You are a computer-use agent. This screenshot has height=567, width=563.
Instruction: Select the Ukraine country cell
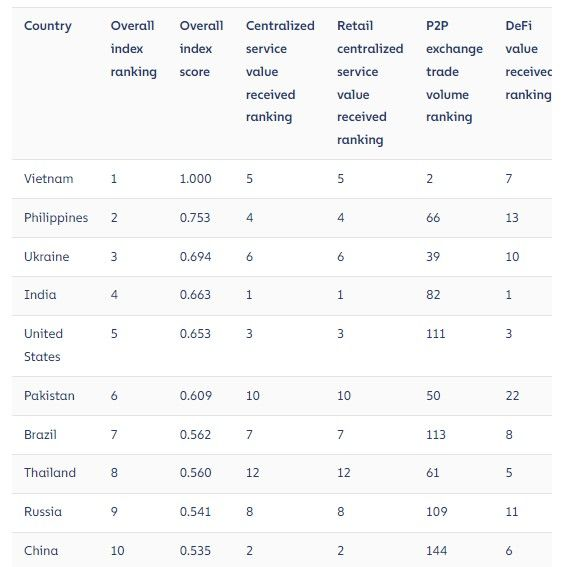(47, 257)
